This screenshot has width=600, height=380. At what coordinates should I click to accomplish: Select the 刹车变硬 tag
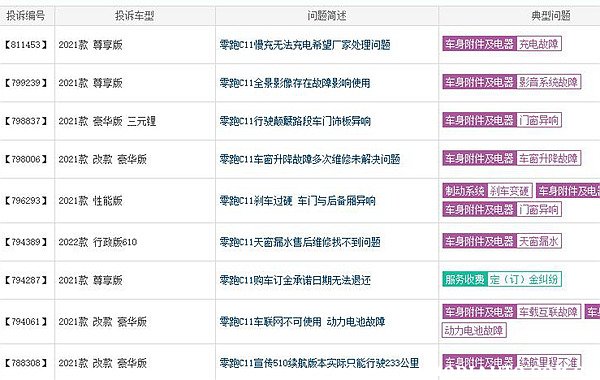point(510,190)
